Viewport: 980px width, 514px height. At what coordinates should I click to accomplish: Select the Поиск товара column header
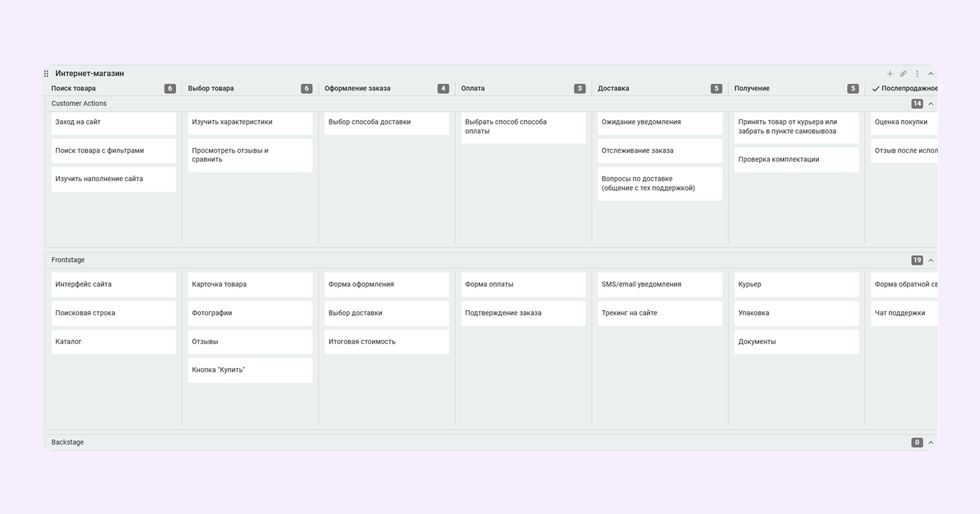(x=73, y=88)
